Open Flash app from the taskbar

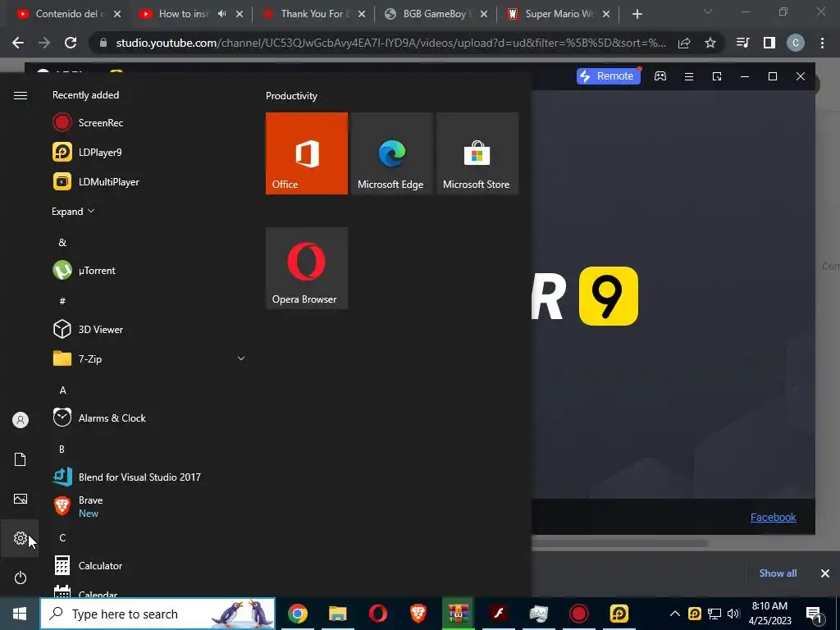[x=498, y=614]
